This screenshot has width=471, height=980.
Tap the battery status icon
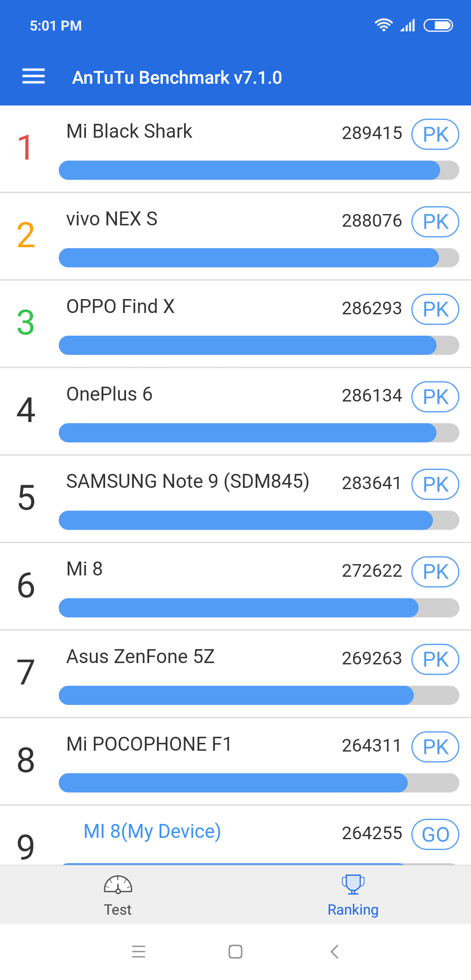pyautogui.click(x=438, y=26)
